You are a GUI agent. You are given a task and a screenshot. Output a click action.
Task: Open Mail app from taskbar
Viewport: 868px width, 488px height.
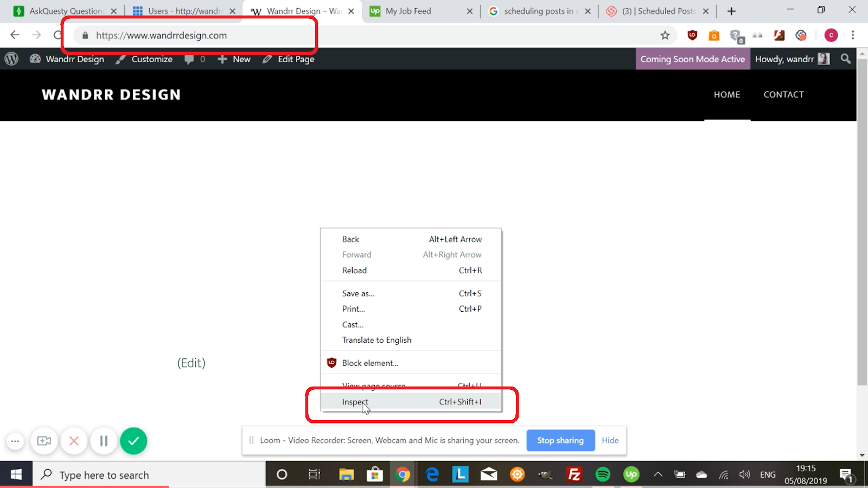click(x=489, y=475)
